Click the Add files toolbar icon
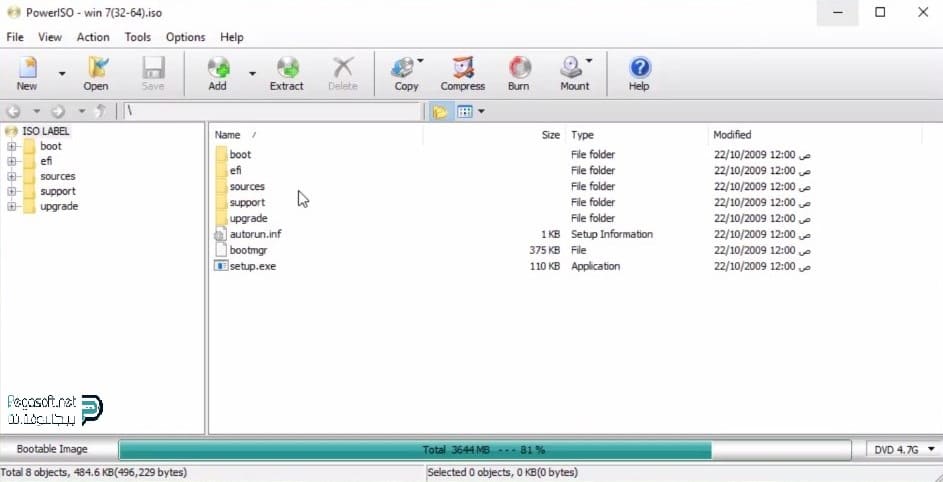 pos(218,67)
